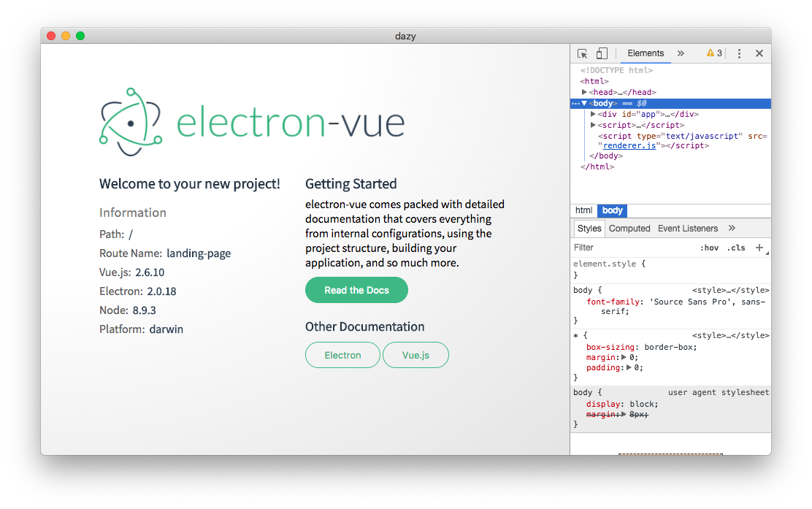The width and height of the screenshot is (812, 509).
Task: Open the warnings count indicator
Action: 715,53
